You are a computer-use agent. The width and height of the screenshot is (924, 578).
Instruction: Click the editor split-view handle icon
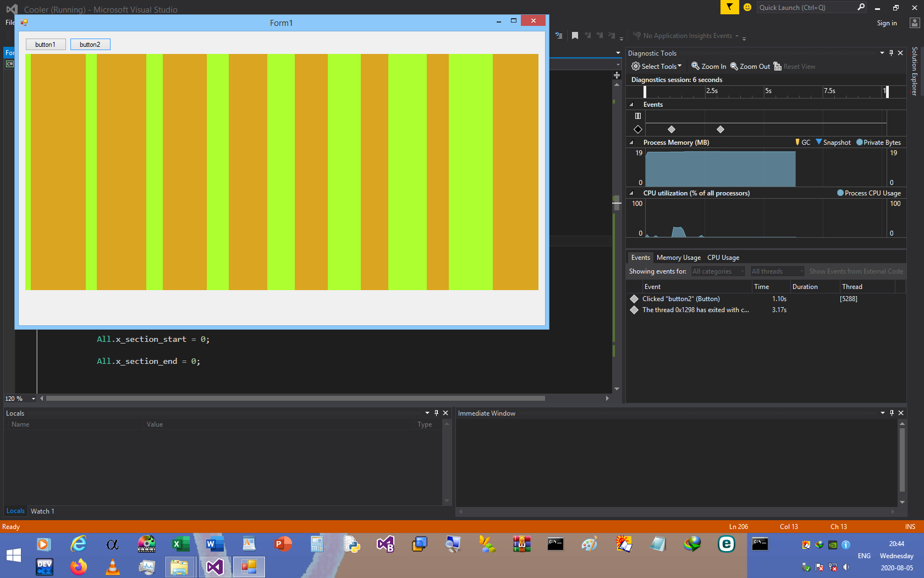pyautogui.click(x=617, y=75)
